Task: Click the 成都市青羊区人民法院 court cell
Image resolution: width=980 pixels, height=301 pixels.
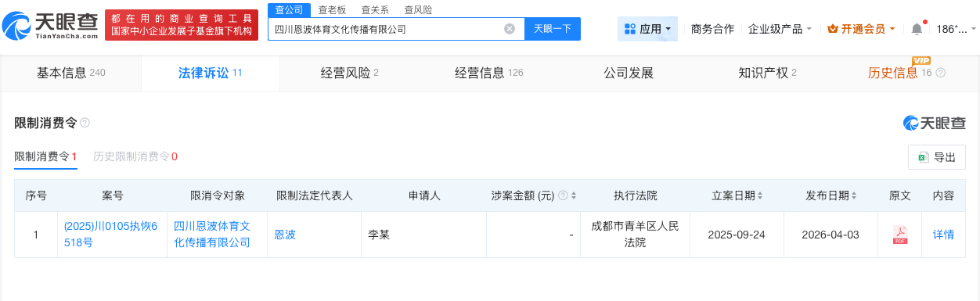Action: tap(635, 235)
